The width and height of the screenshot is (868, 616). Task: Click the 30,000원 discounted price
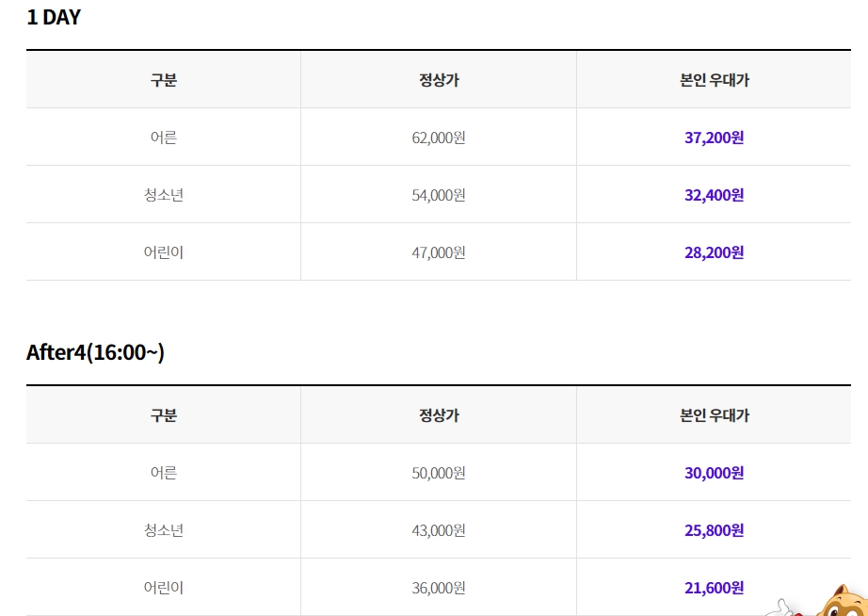tap(715, 473)
